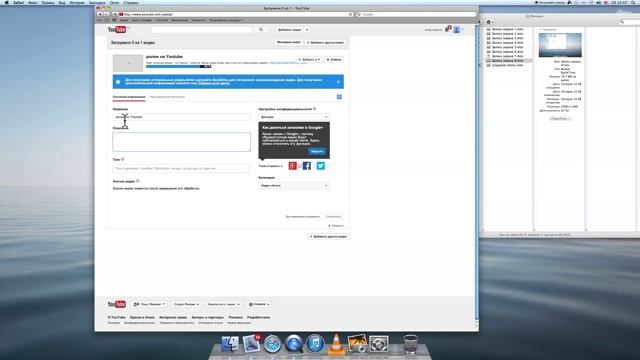The image size is (640, 360).
Task: Switch to the advanced settings tab
Action: (167, 97)
